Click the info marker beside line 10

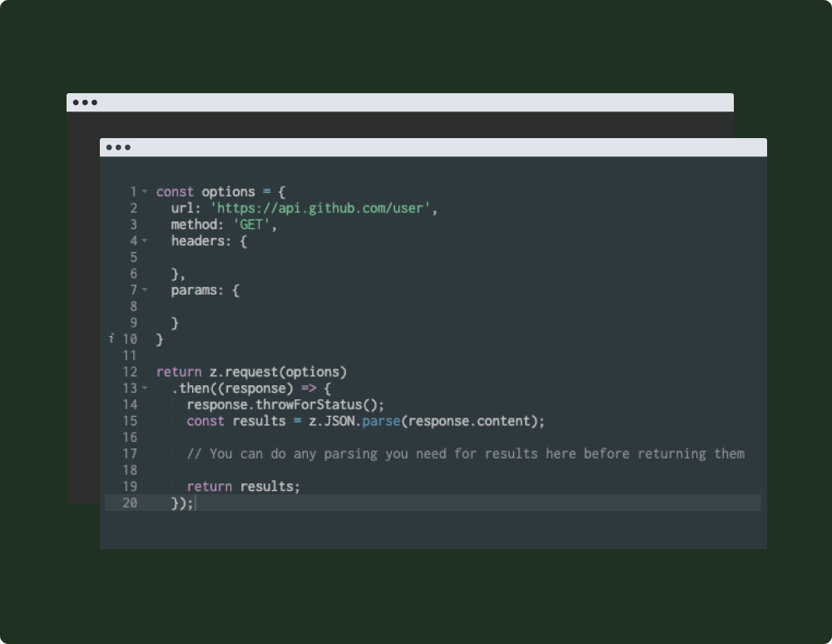[x=111, y=339]
